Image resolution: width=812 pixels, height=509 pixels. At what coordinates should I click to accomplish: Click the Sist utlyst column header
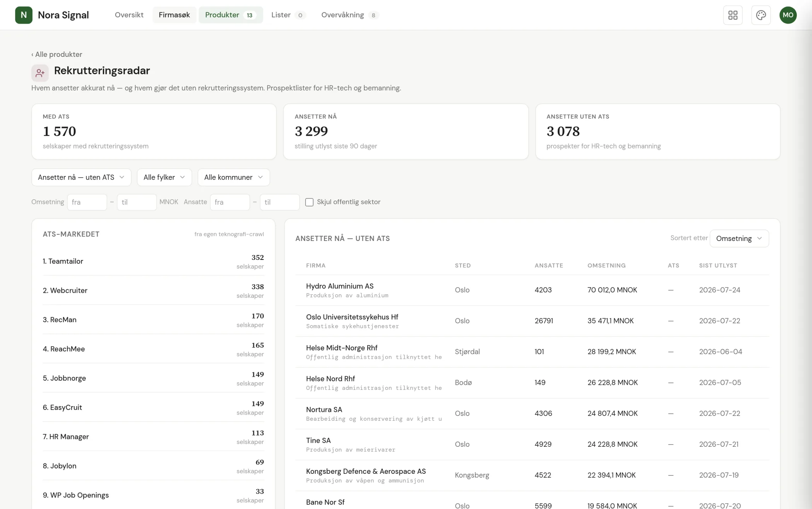[718, 265]
